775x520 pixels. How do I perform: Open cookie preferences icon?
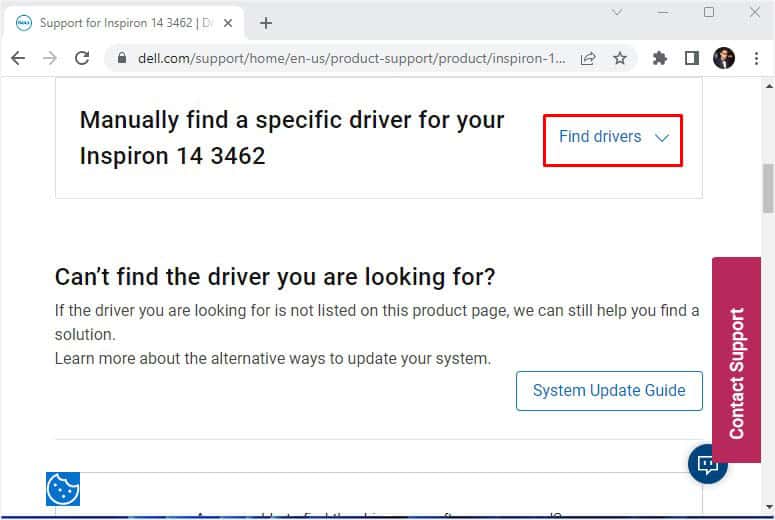(63, 489)
